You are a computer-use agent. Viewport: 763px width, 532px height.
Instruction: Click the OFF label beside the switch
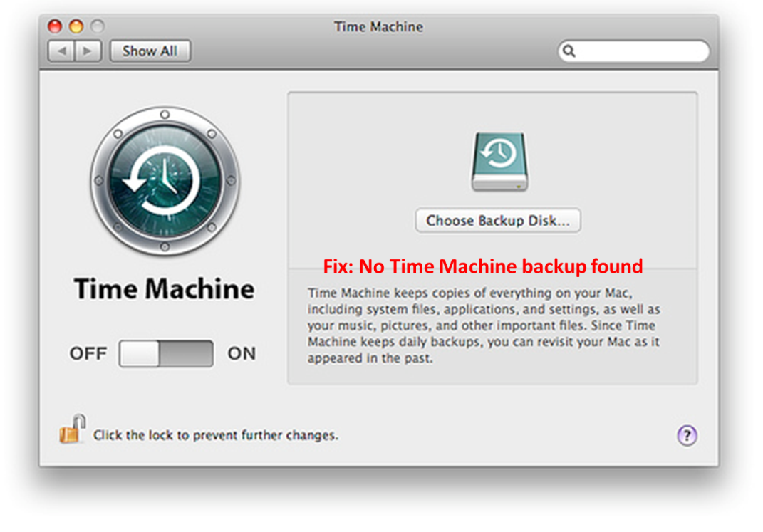pyautogui.click(x=88, y=353)
